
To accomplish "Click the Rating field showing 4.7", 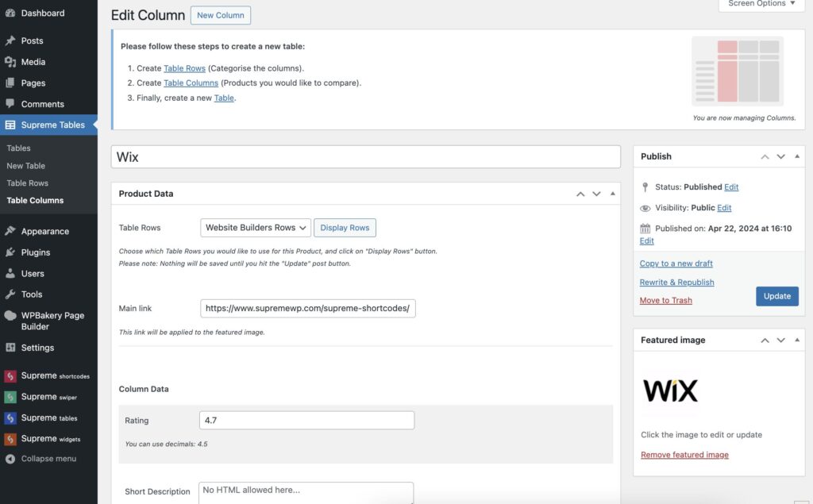I will [x=307, y=421].
